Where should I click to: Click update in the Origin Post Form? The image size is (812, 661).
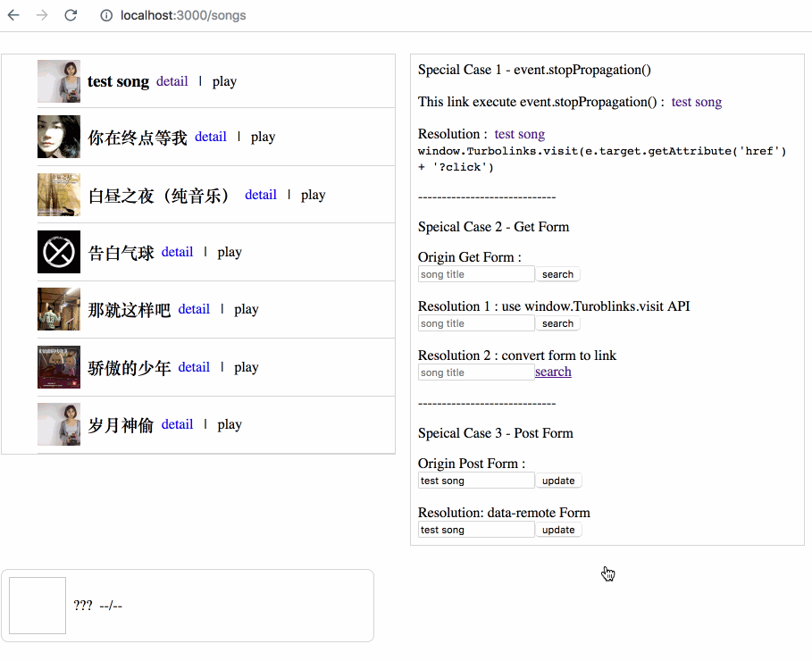point(558,481)
